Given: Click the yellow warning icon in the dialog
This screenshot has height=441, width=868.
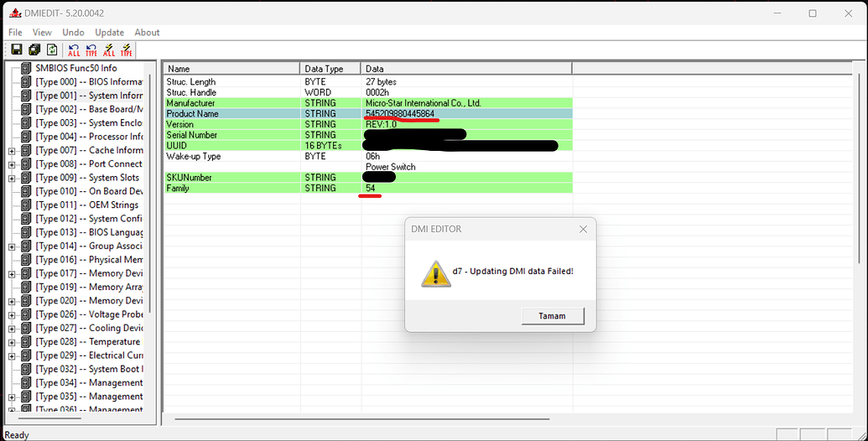Looking at the screenshot, I should point(435,273).
